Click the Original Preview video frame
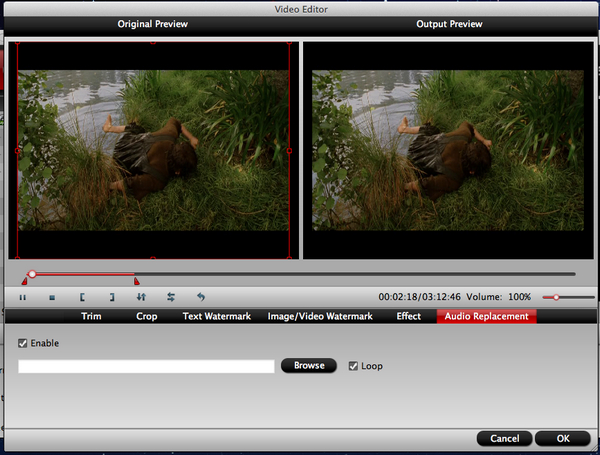 point(153,150)
